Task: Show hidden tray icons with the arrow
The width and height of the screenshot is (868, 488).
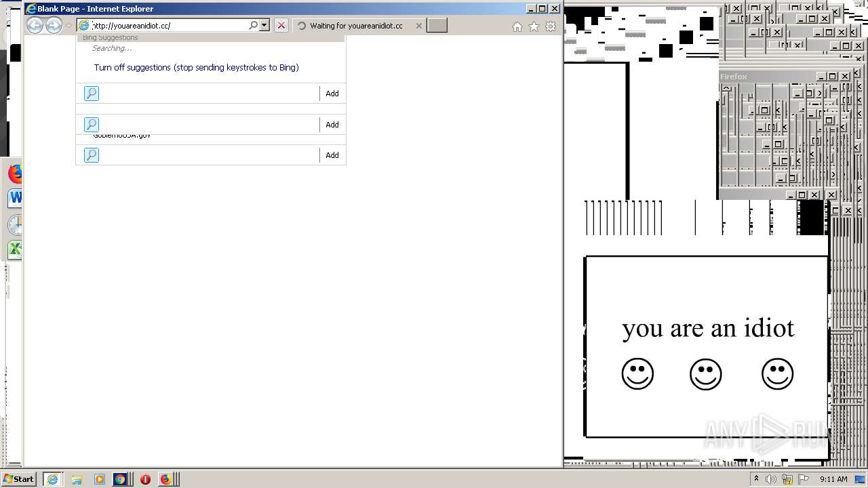Action: [756, 479]
